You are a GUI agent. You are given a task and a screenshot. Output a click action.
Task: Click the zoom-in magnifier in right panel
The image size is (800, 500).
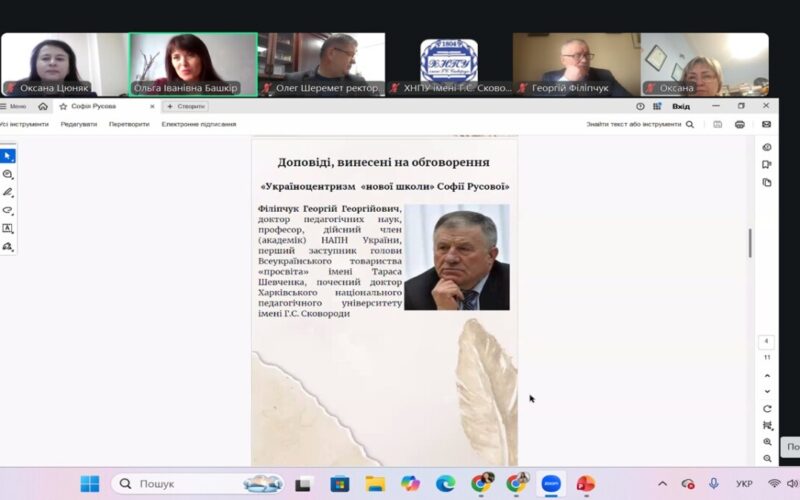click(767, 441)
